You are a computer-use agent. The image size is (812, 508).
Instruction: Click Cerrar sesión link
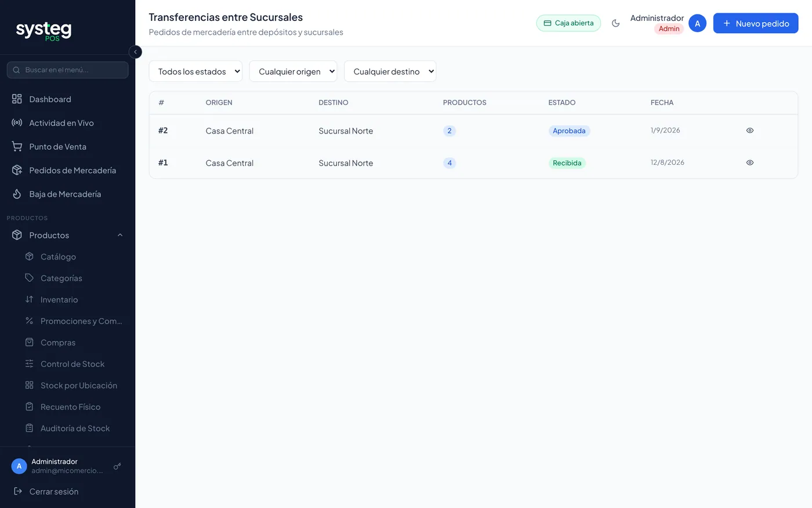pyautogui.click(x=54, y=492)
